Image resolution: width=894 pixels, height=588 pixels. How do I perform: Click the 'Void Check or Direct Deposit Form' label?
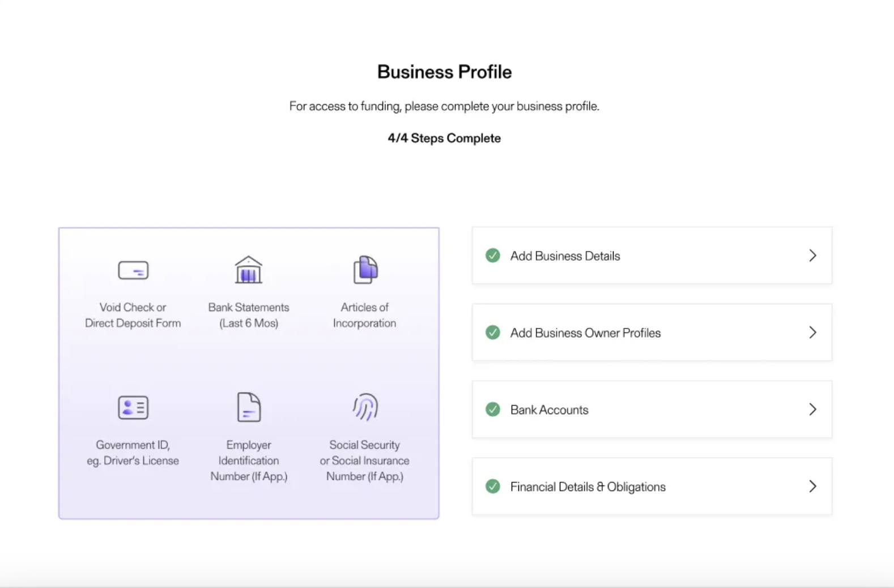pos(133,315)
